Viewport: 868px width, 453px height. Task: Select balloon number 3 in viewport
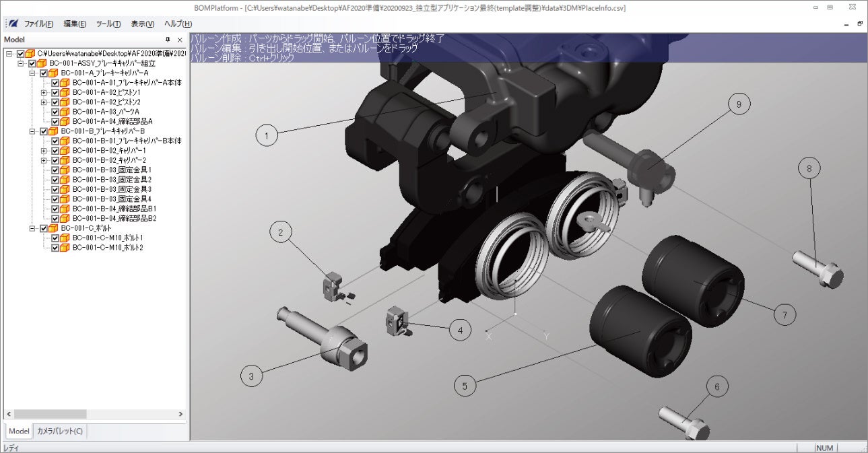(251, 376)
